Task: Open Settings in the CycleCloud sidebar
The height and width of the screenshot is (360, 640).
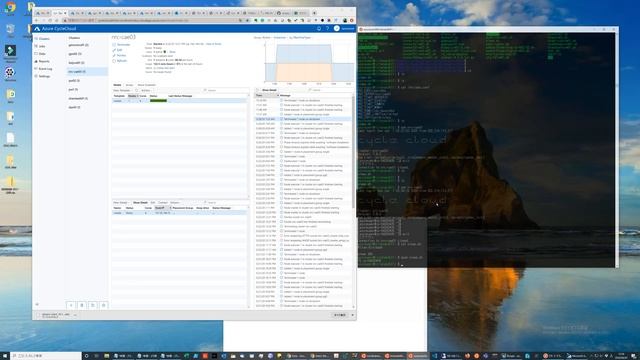Action: point(42,76)
